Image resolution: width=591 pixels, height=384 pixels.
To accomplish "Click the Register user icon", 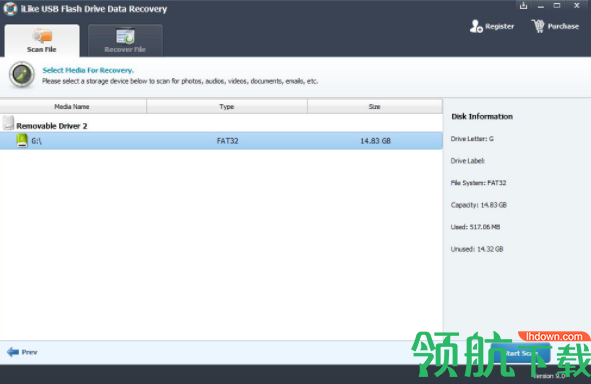I will (476, 26).
